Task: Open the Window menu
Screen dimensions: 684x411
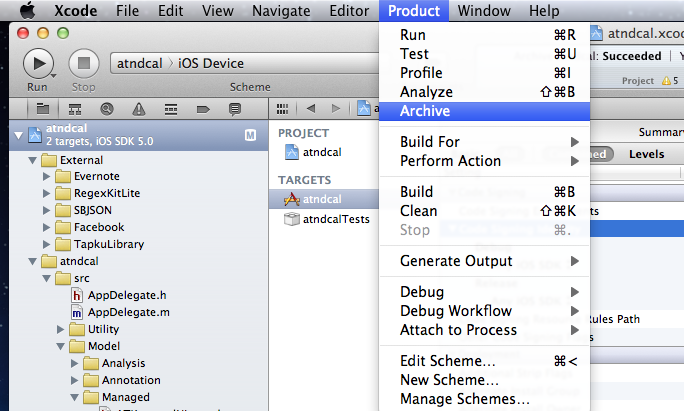Action: click(x=484, y=10)
